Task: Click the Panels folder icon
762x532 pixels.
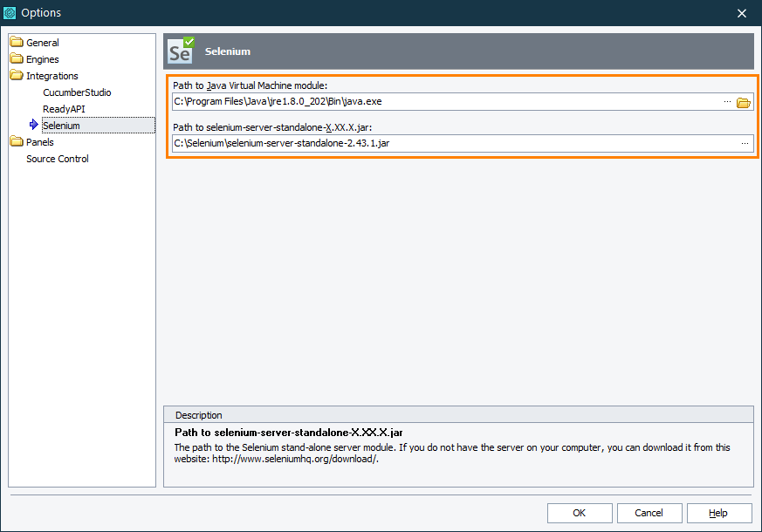Action: [x=15, y=141]
